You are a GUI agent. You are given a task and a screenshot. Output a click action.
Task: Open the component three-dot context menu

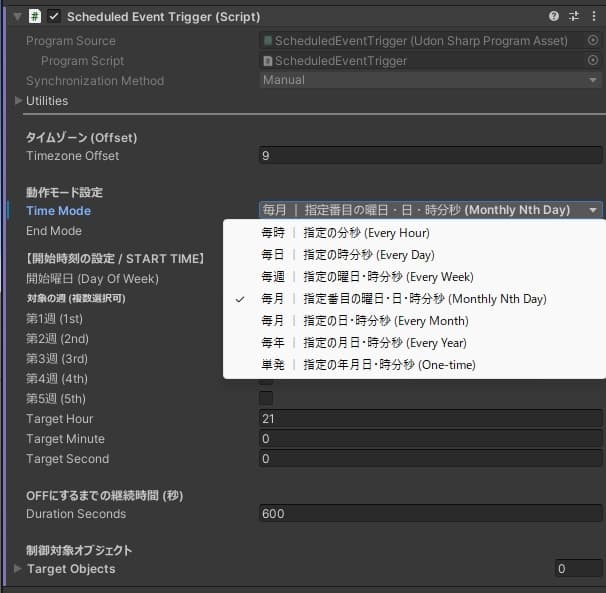click(594, 16)
